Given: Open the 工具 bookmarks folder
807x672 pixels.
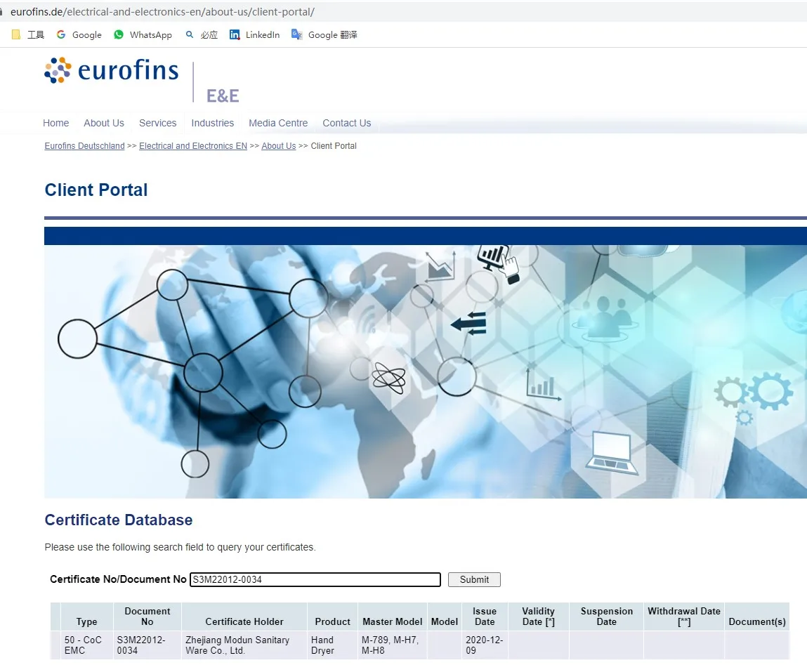Looking at the screenshot, I should (28, 34).
